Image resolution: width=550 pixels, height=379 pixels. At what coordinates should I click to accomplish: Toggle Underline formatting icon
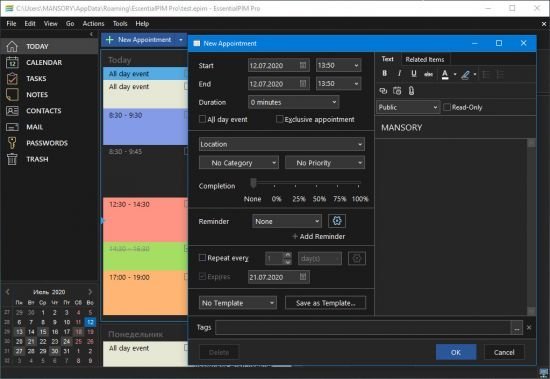click(414, 74)
